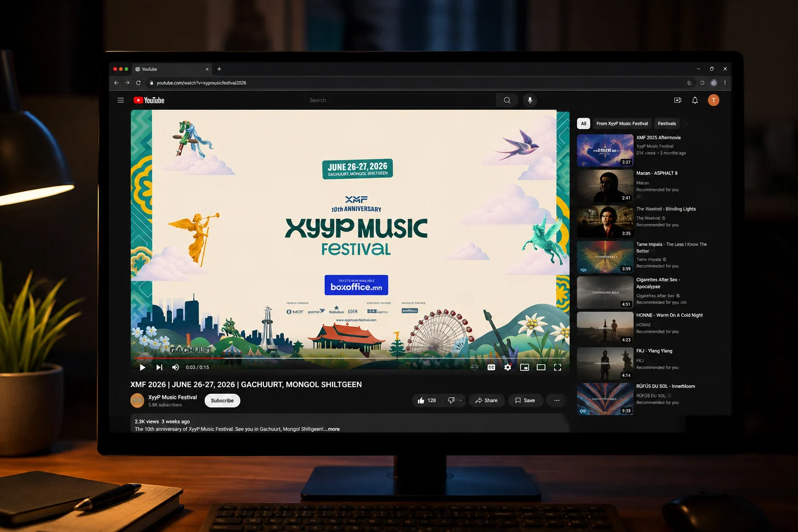Save the video to a playlist
This screenshot has width=798, height=532.
tap(525, 401)
